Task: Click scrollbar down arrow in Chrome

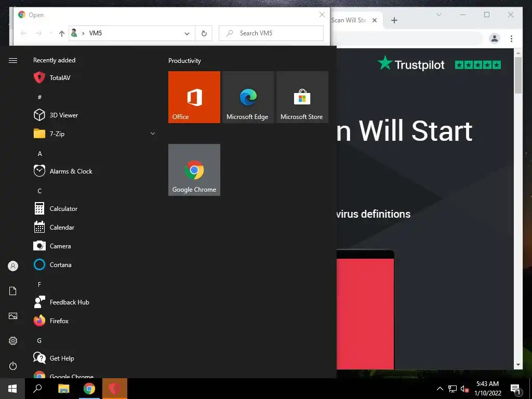Action: [x=518, y=365]
